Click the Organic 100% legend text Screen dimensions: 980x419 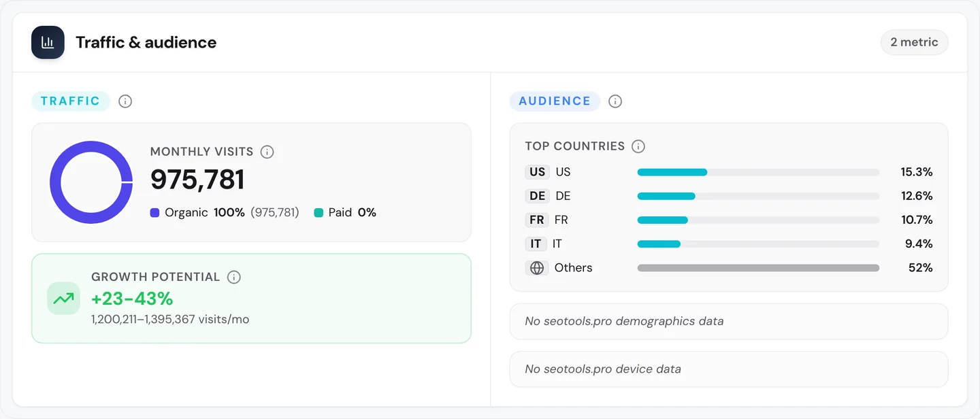[205, 213]
